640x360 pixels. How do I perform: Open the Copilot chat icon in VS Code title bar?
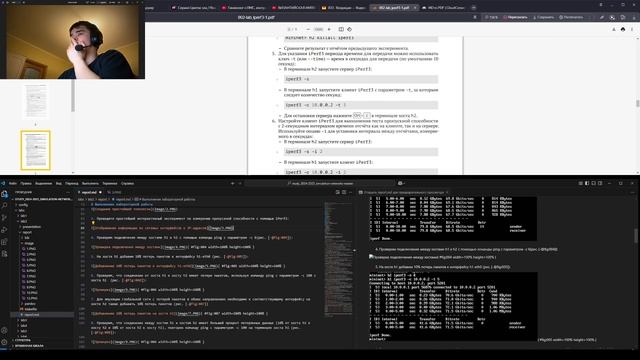coord(400,184)
